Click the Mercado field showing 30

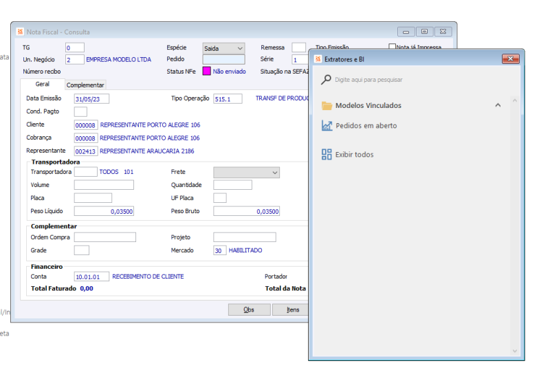[220, 250]
